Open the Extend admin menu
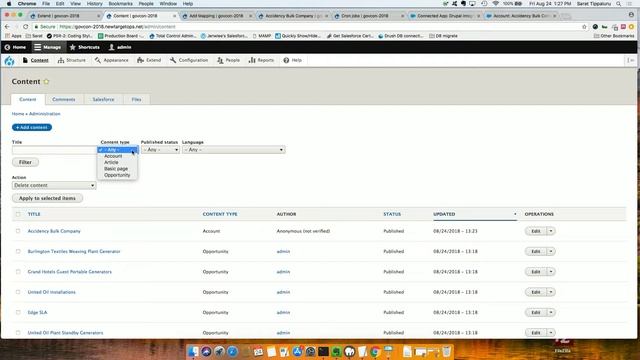This screenshot has width=640, height=360. pos(149,60)
